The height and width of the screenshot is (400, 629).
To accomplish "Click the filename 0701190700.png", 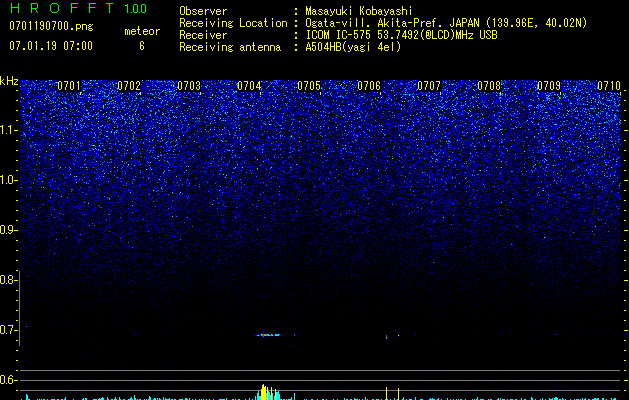I will tap(51, 26).
